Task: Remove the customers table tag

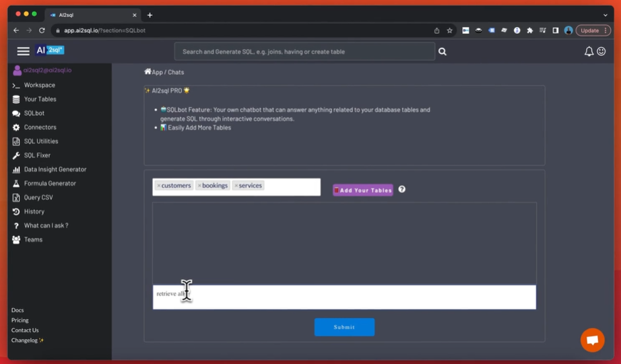Action: pyautogui.click(x=159, y=186)
